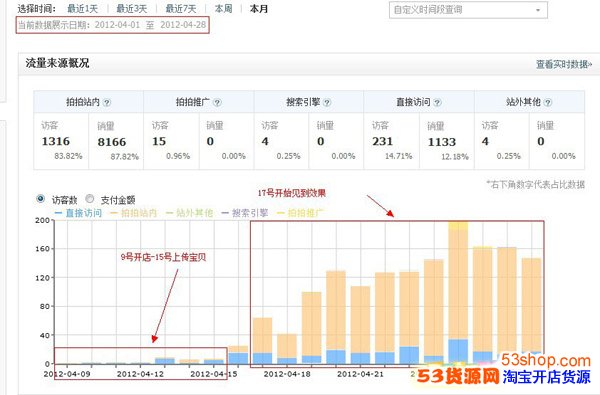This screenshot has height=395, width=600.
Task: Click the x-axis label 2012-04-12
Action: click(x=140, y=374)
